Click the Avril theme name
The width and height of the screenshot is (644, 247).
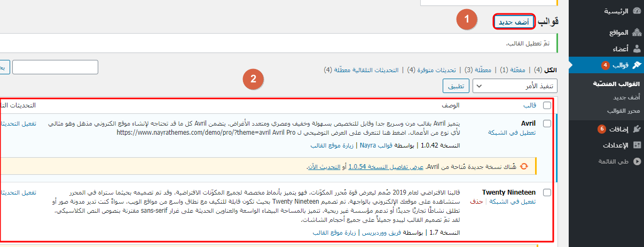coord(527,123)
